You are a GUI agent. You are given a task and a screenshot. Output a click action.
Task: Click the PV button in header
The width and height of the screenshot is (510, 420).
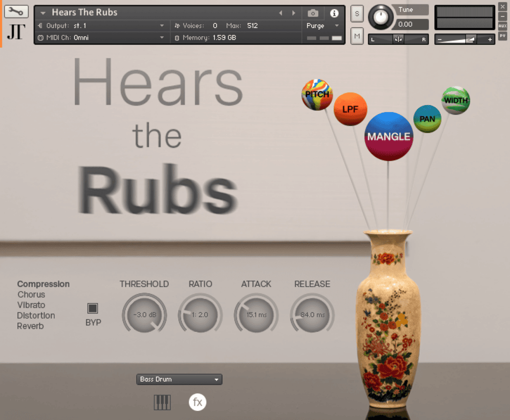(503, 36)
